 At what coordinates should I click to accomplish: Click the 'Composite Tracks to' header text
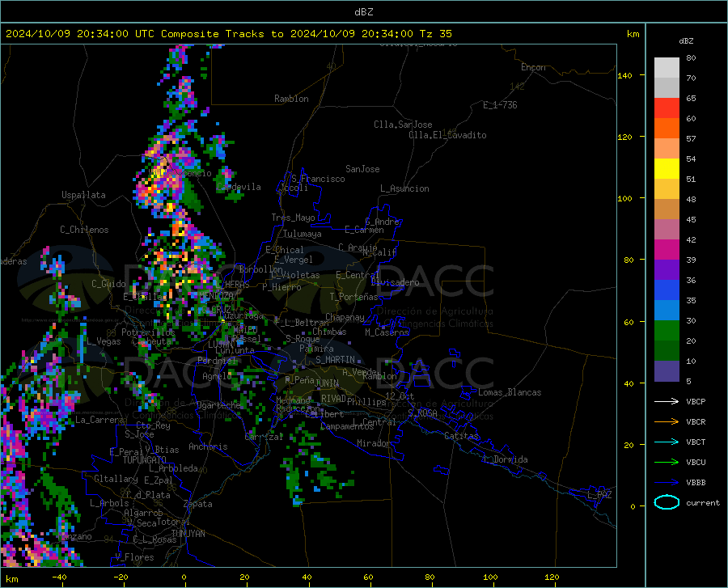coord(222,34)
